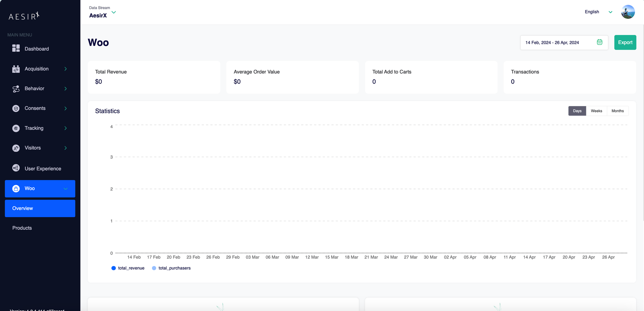Toggle the total_revenue legend item

pos(128,268)
